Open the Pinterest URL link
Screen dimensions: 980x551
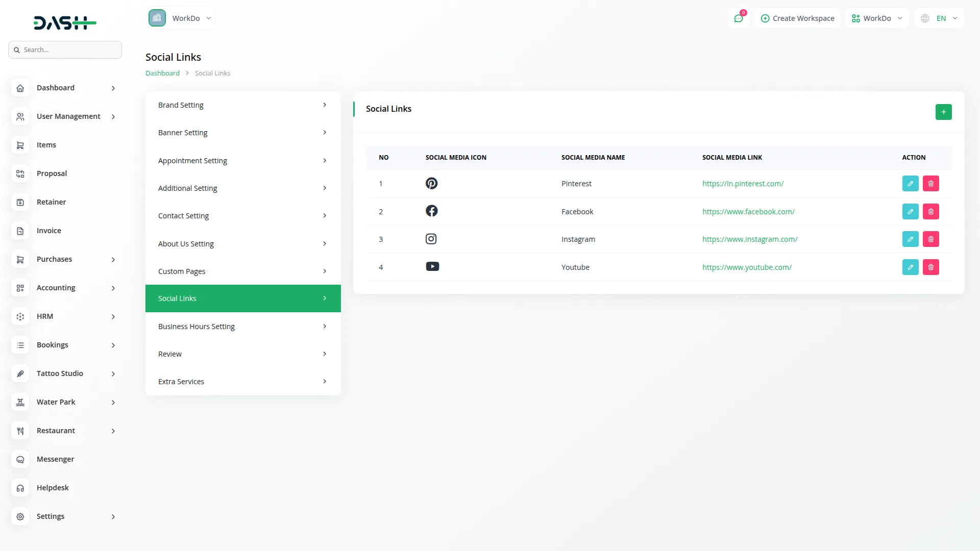coord(743,184)
